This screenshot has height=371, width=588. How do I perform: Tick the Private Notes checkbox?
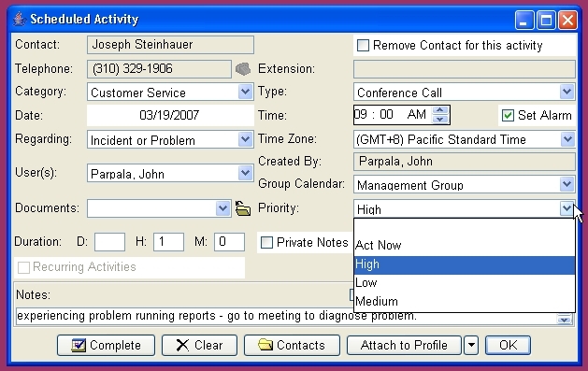point(266,242)
